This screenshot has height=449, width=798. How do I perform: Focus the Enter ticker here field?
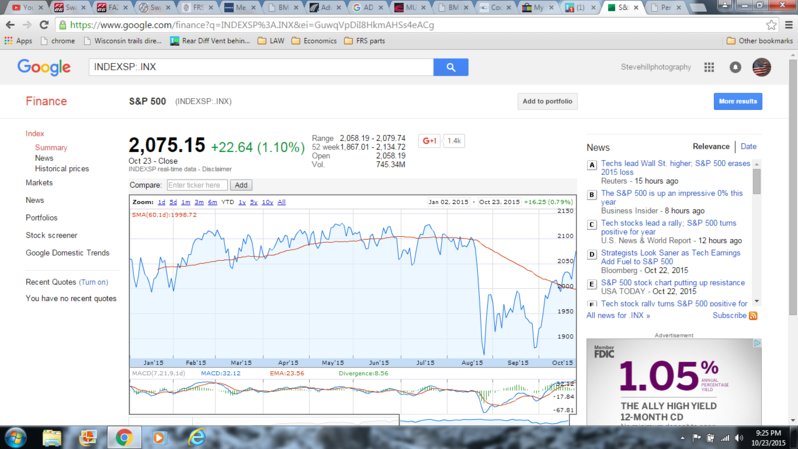196,185
